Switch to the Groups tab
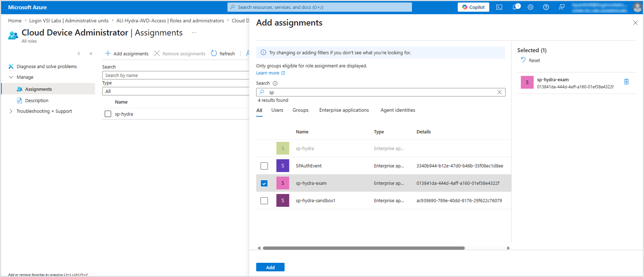Screen dimensions: 644x277 (x=300, y=110)
